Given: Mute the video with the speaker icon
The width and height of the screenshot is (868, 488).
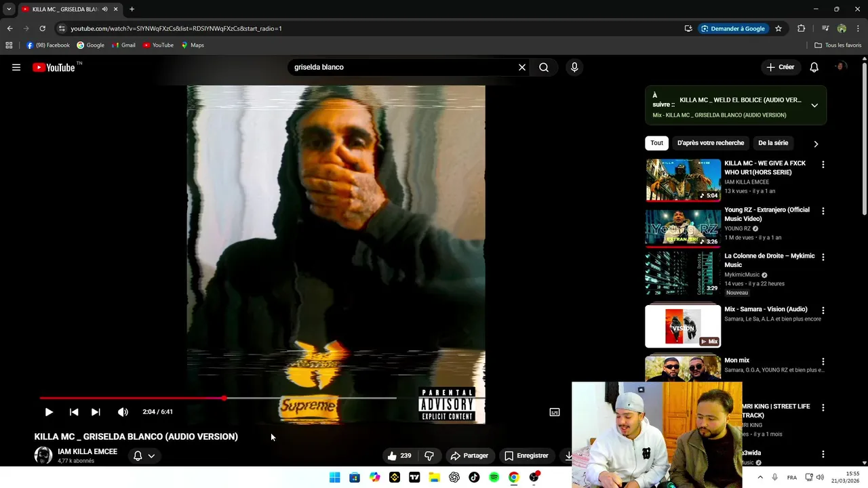Looking at the screenshot, I should click(123, 412).
